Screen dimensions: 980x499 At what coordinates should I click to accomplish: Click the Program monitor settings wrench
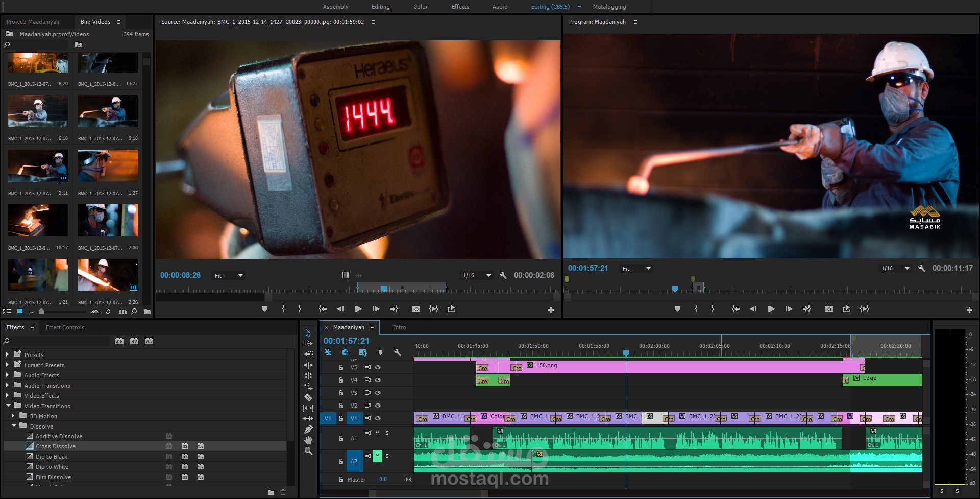pyautogui.click(x=921, y=268)
